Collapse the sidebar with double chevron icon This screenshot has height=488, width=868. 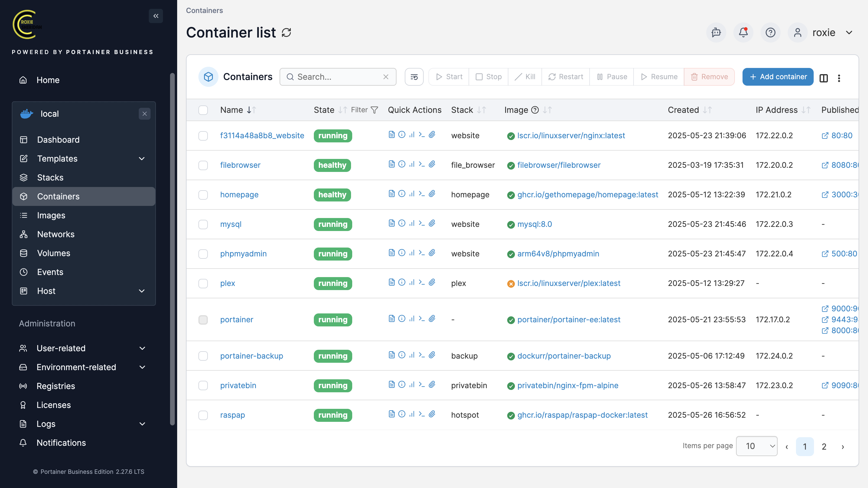coord(156,16)
